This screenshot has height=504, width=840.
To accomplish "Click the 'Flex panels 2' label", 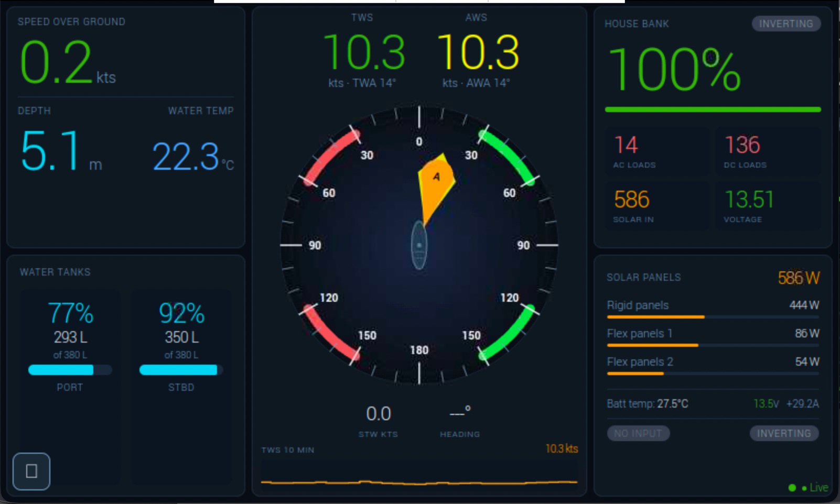I will [640, 361].
